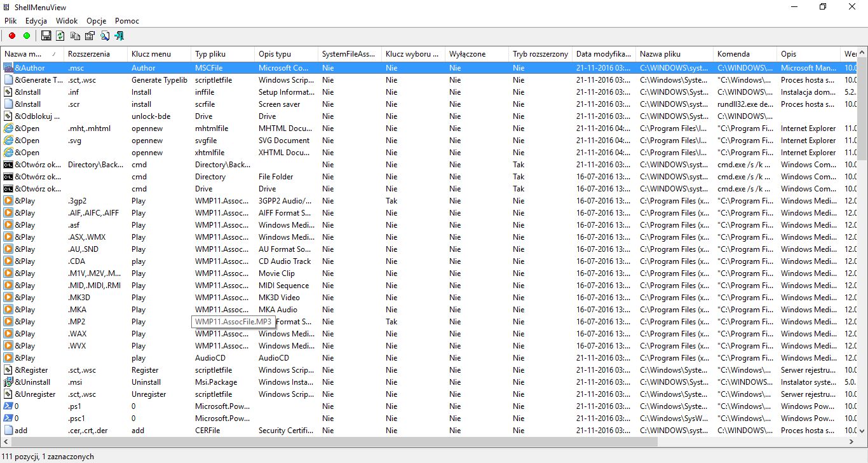Exit the program via the door toolbar icon
Screen dimensions: 868x463
(119, 36)
